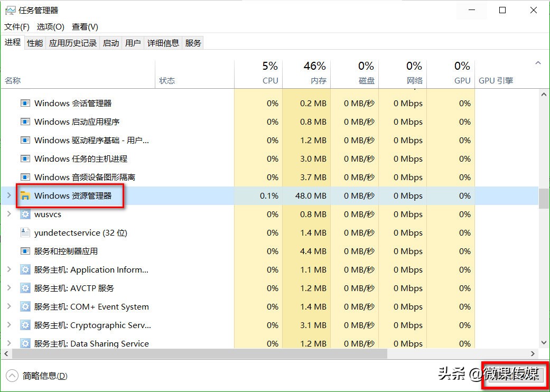Click the yundetectservice (32 位) process icon
This screenshot has height=392, width=550.
point(25,232)
